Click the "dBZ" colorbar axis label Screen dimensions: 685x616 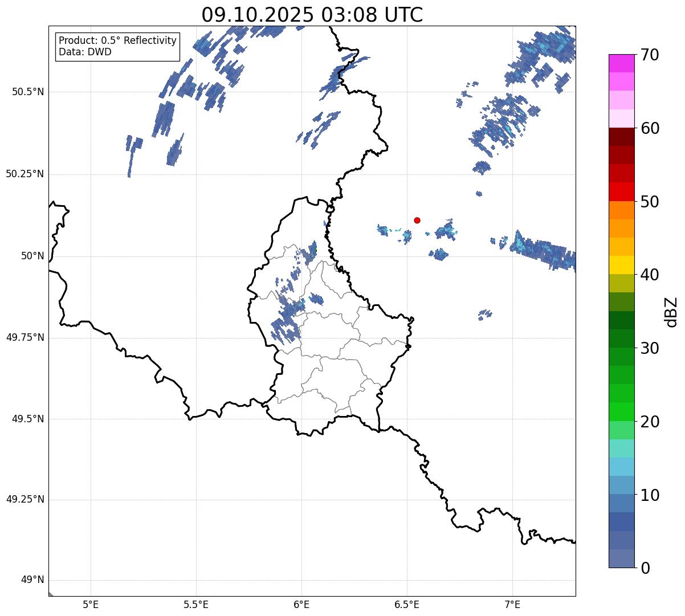point(672,311)
